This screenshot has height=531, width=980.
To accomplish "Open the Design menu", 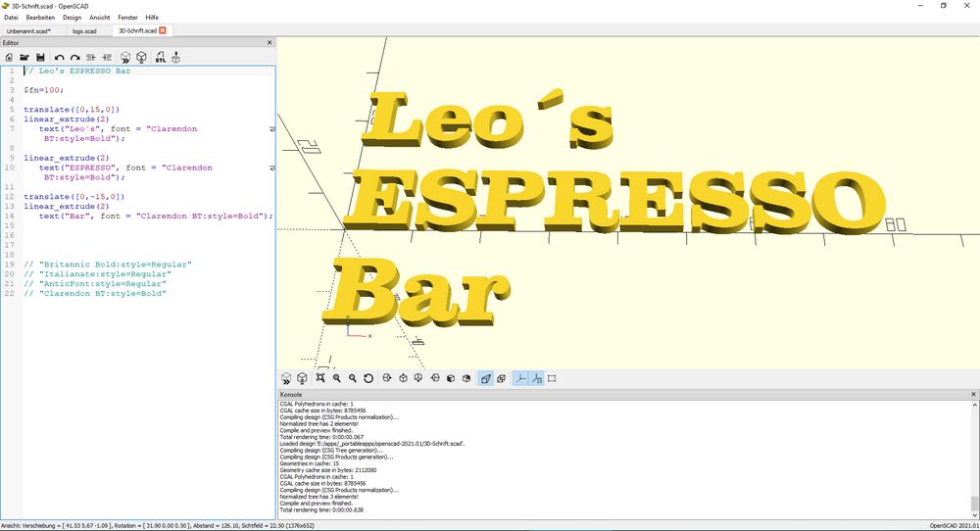I will [x=73, y=18].
